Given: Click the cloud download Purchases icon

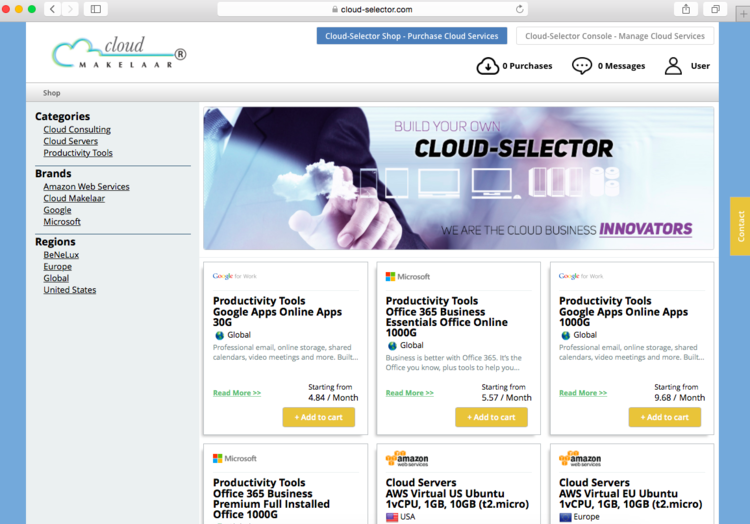Looking at the screenshot, I should 487,66.
